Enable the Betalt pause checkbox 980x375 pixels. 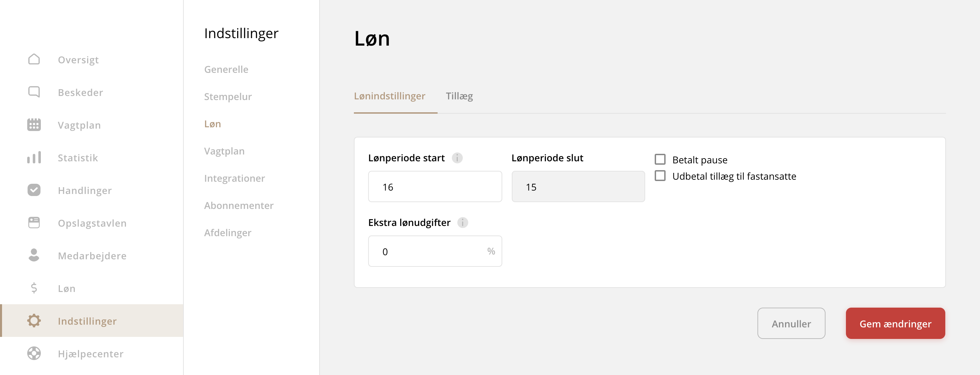[660, 159]
